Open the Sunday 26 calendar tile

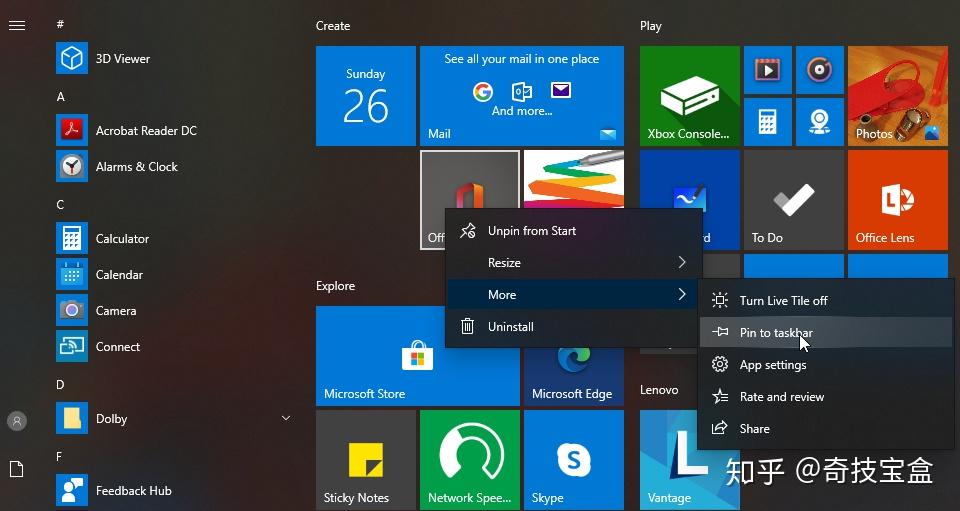[x=366, y=96]
